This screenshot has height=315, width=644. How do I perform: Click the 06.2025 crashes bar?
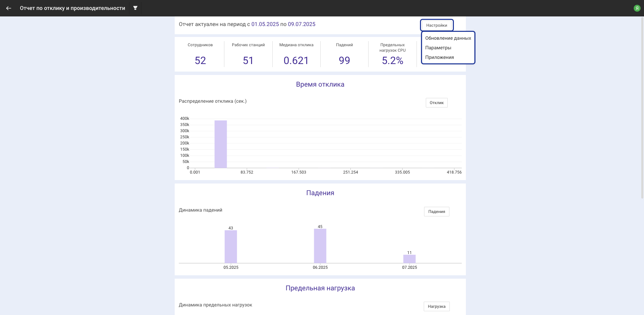[x=320, y=246]
